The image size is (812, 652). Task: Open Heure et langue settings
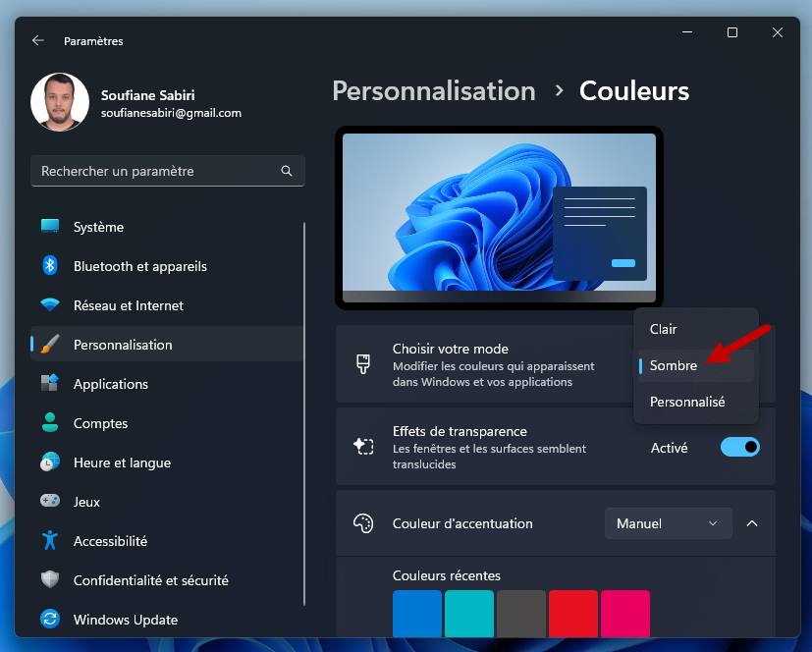(167, 462)
